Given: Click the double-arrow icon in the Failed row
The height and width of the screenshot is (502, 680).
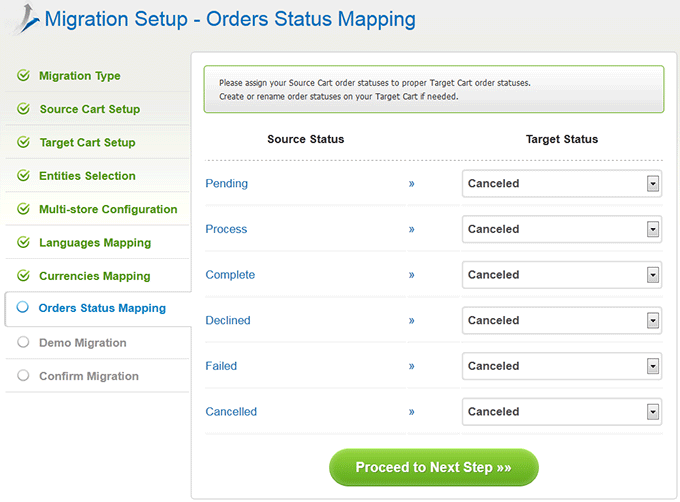Looking at the screenshot, I should (x=411, y=366).
